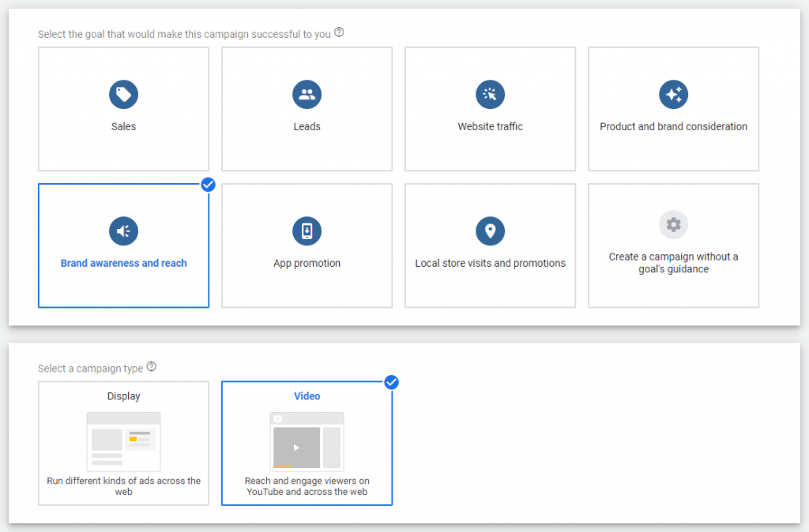Choose the Product and brand consideration sparkle icon

point(673,95)
